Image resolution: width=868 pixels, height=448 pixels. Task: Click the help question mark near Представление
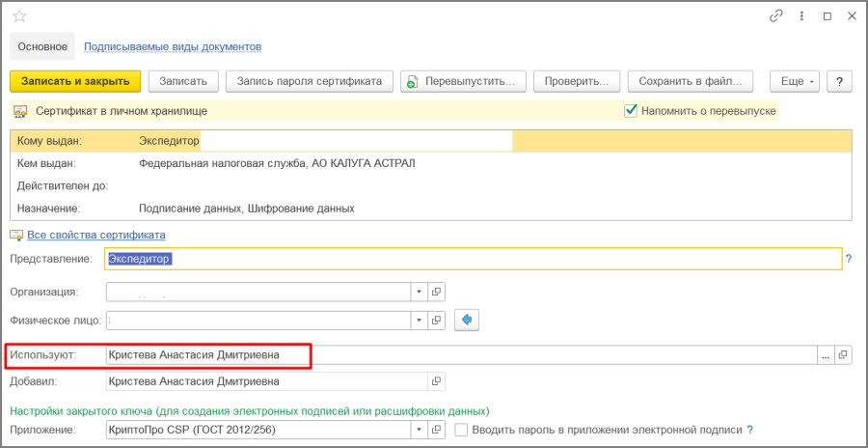[x=849, y=259]
